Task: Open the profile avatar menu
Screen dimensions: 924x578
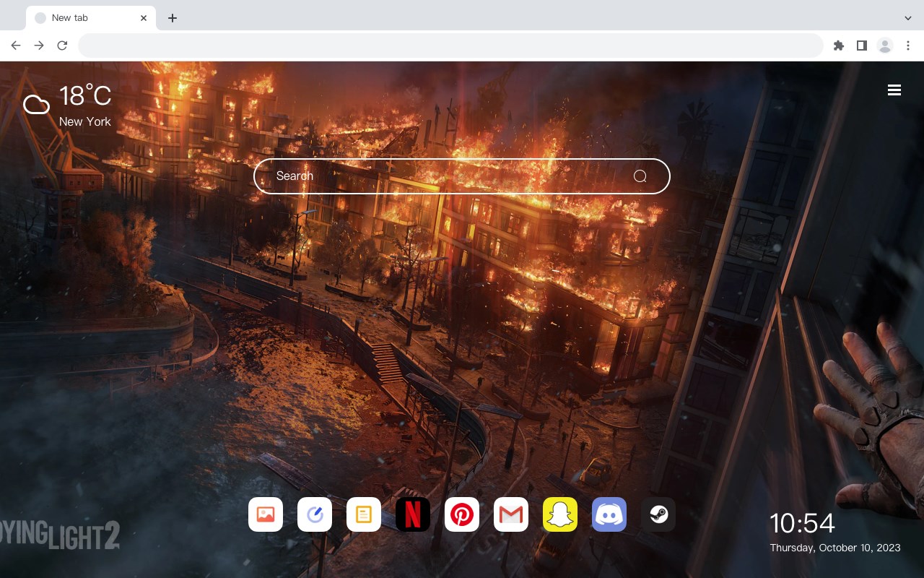Action: point(885,46)
